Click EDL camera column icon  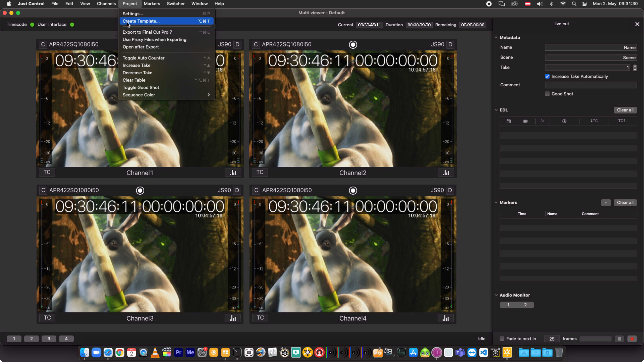point(525,121)
